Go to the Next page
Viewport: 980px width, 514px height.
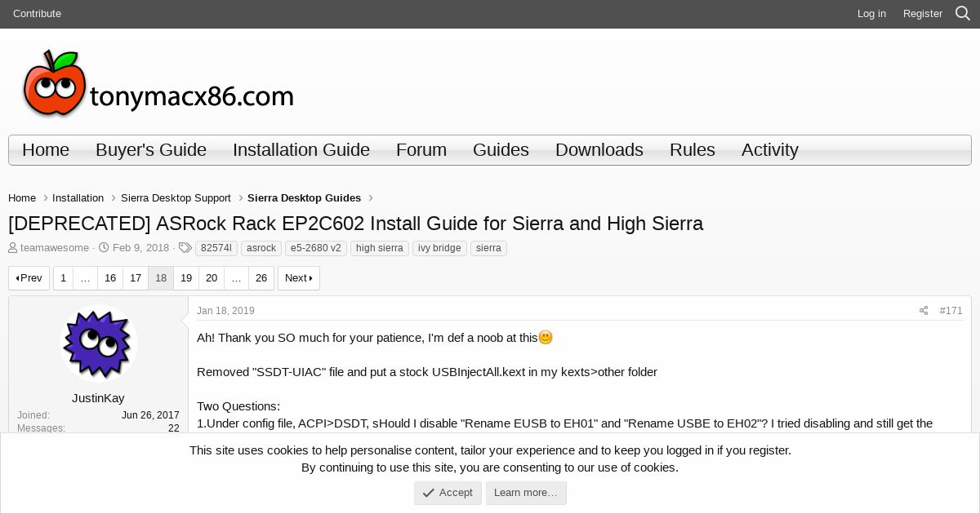[x=299, y=278]
